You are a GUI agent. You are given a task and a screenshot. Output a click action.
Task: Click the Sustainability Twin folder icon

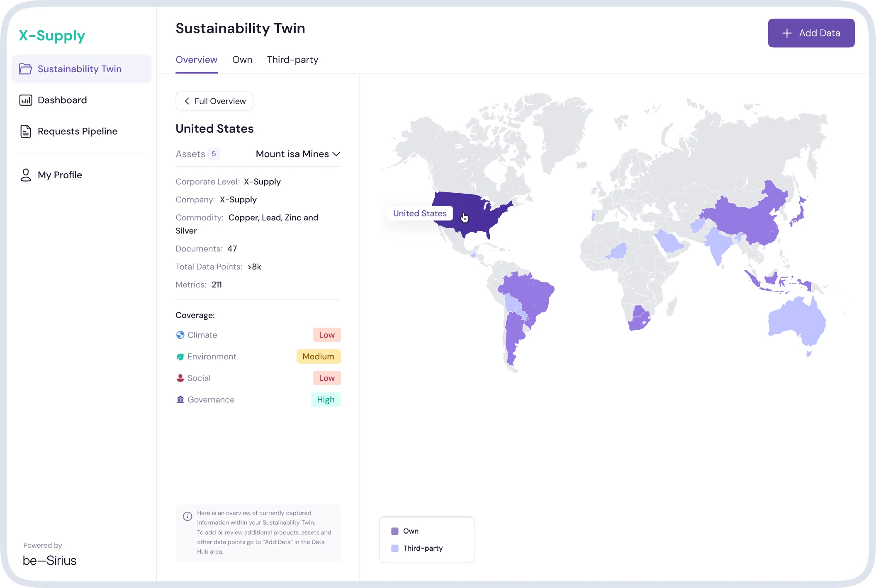coord(25,69)
